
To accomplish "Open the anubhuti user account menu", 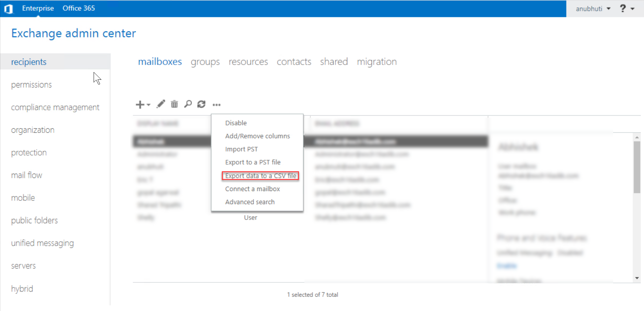I will click(x=593, y=9).
